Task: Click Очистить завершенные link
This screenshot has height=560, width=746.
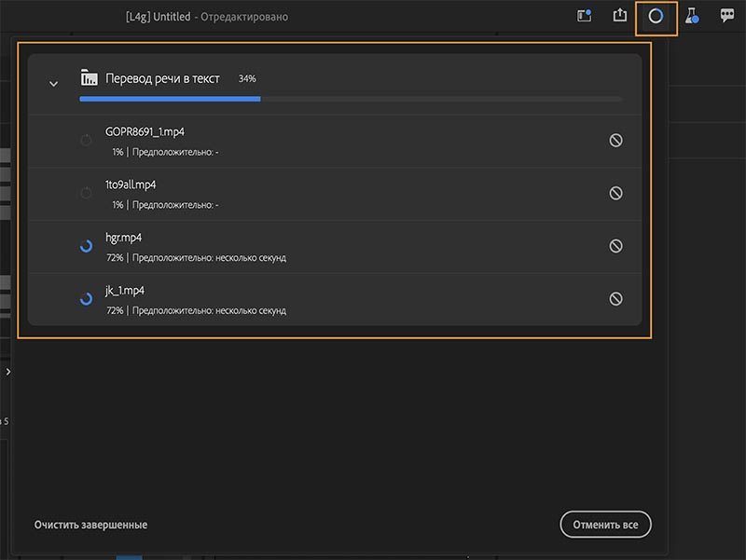Action: pos(90,525)
